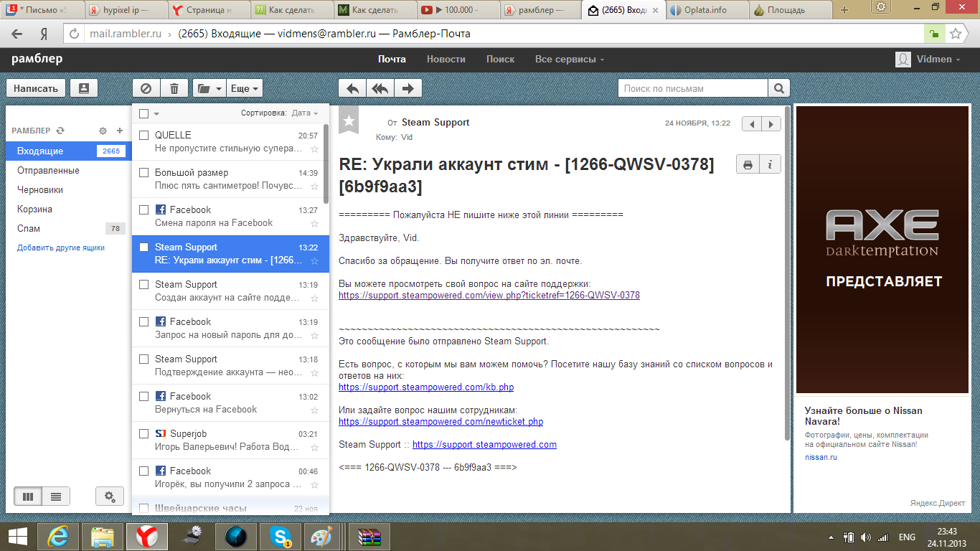
Task: Open Поиск in top navigation
Action: pyautogui.click(x=500, y=59)
